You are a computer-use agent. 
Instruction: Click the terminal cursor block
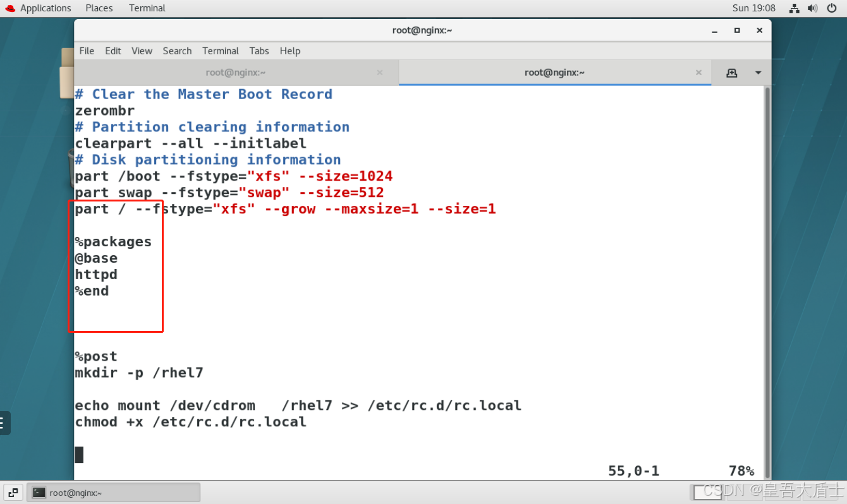(79, 455)
